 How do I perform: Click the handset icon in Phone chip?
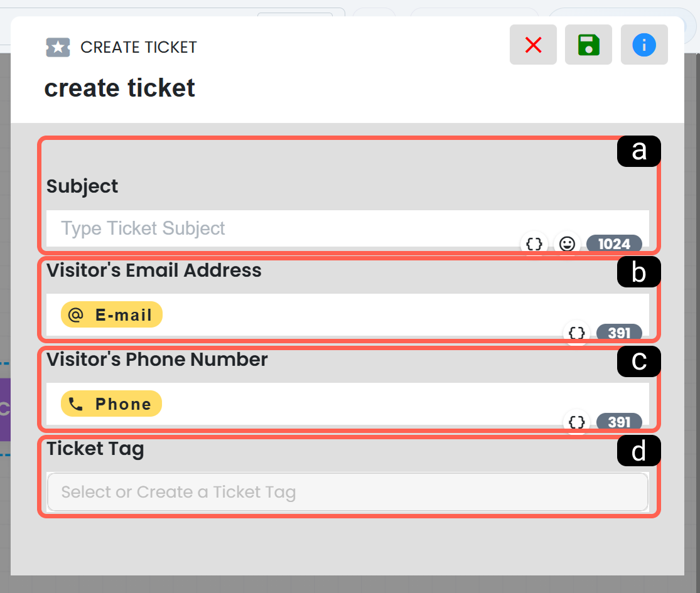pos(75,404)
